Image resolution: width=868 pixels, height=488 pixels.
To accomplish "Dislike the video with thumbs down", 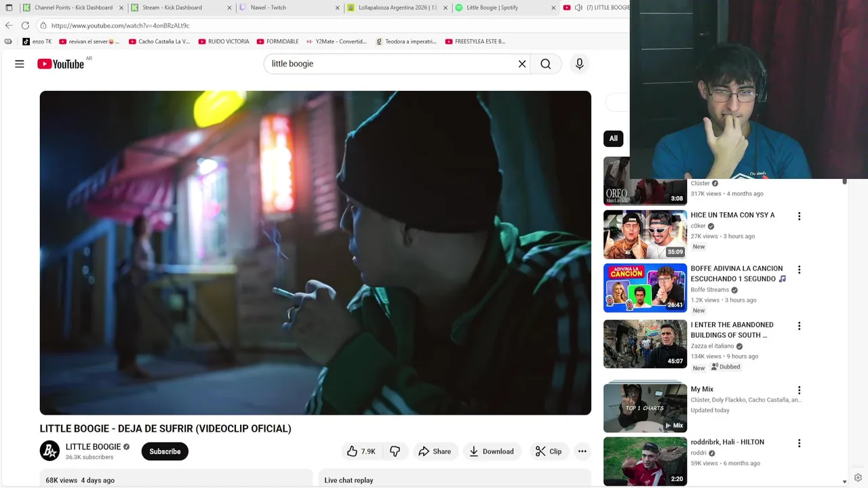I will tap(395, 451).
